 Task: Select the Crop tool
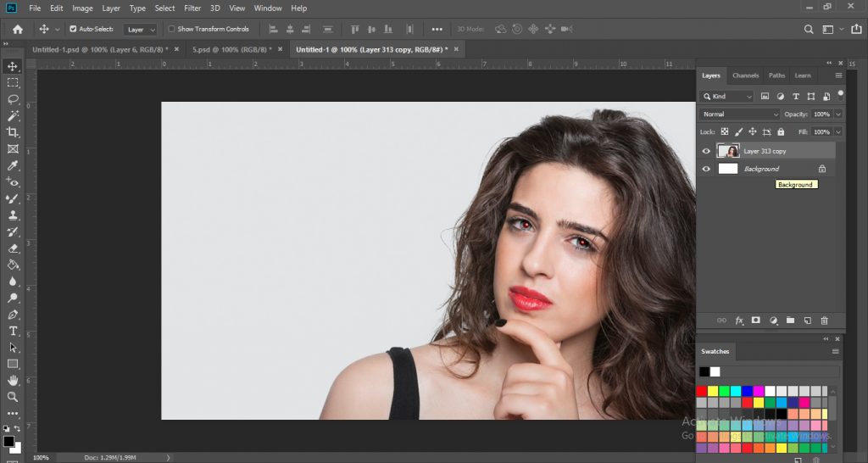(x=13, y=132)
